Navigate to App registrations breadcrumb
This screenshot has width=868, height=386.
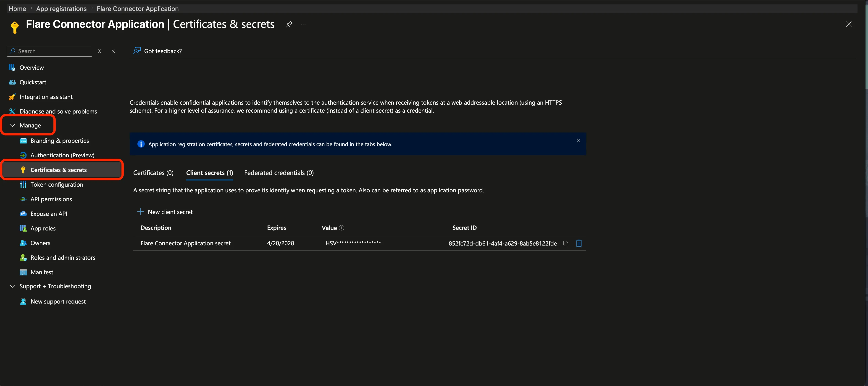[61, 9]
